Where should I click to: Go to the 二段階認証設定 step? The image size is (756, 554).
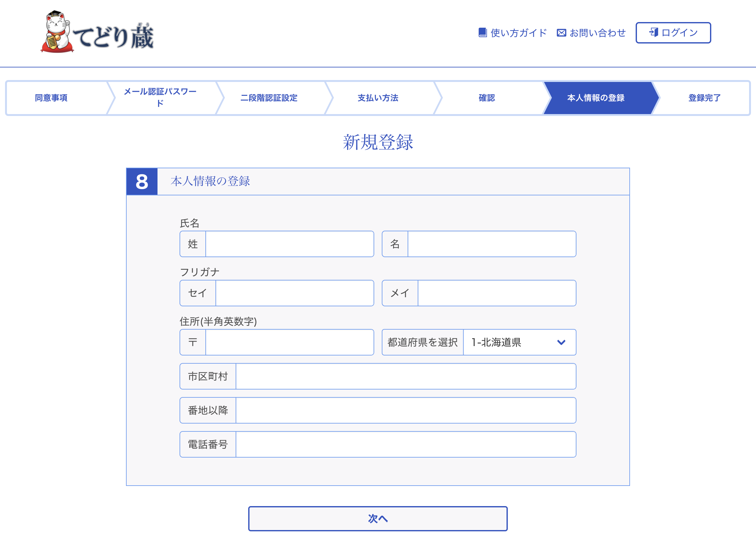click(x=269, y=98)
